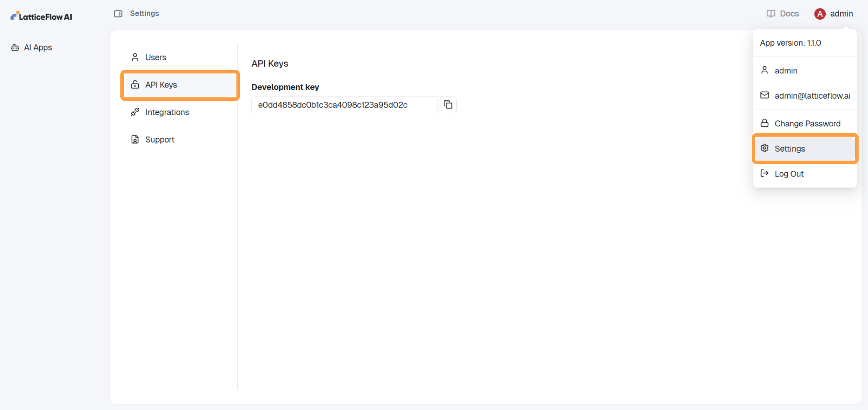
Task: Click the Settings gear icon in menu
Action: pos(764,148)
